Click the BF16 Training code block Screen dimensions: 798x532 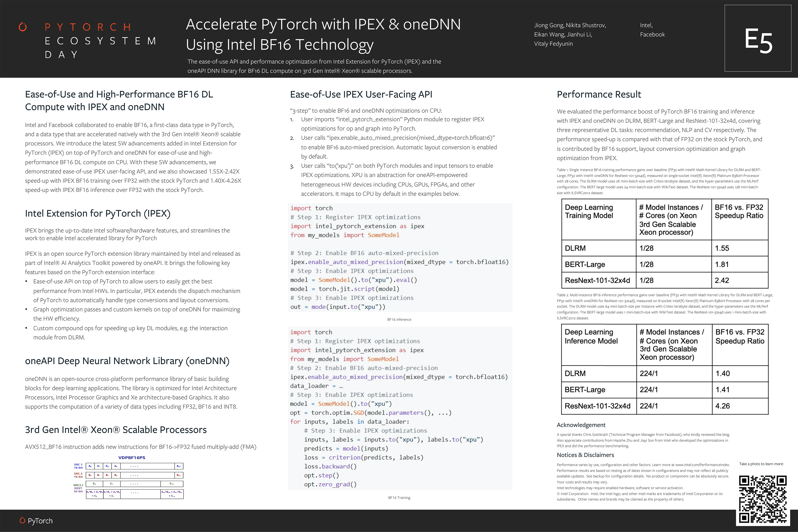400,408
